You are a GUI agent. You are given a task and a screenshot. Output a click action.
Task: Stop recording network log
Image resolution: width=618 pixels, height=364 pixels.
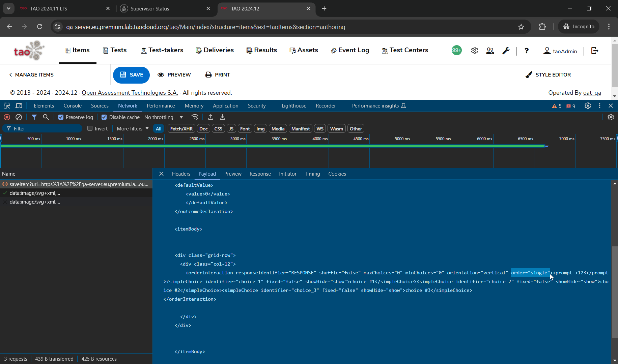tap(7, 117)
